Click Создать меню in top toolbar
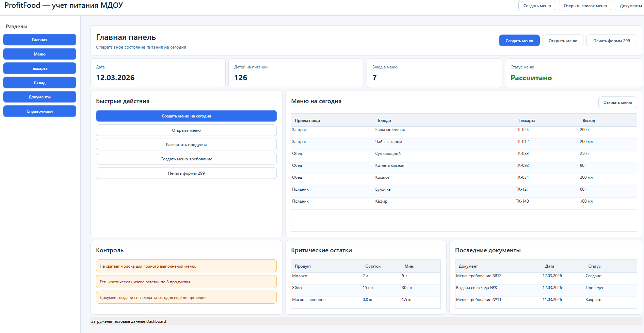 pos(537,6)
